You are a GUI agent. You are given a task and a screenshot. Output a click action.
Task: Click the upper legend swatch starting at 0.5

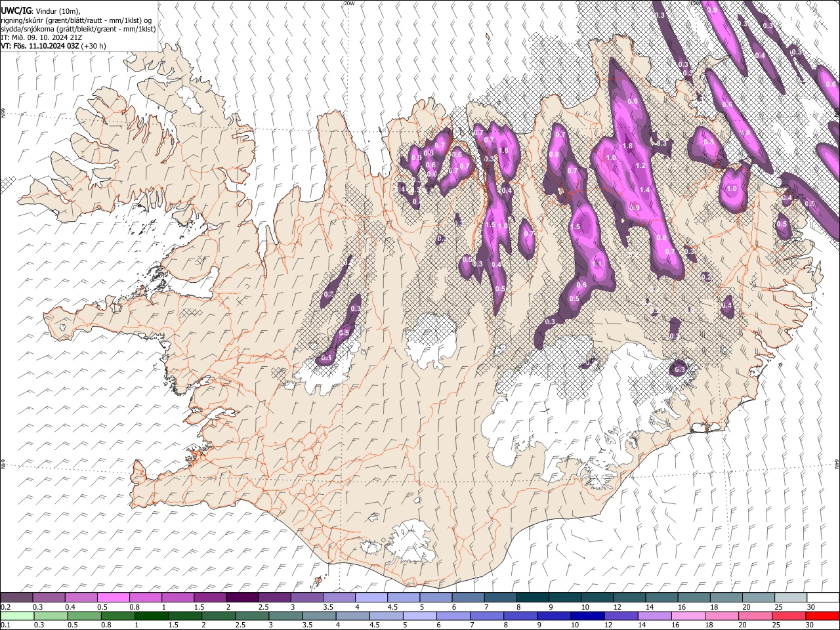click(x=114, y=598)
